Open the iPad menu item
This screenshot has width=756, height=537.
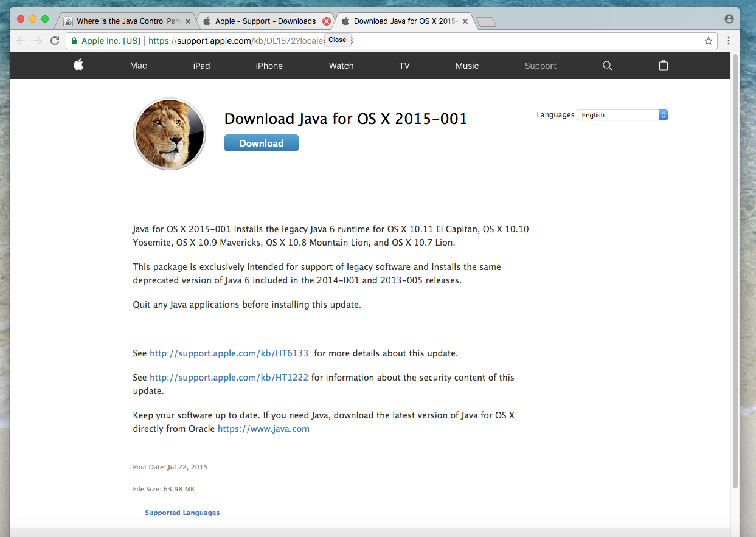click(202, 66)
